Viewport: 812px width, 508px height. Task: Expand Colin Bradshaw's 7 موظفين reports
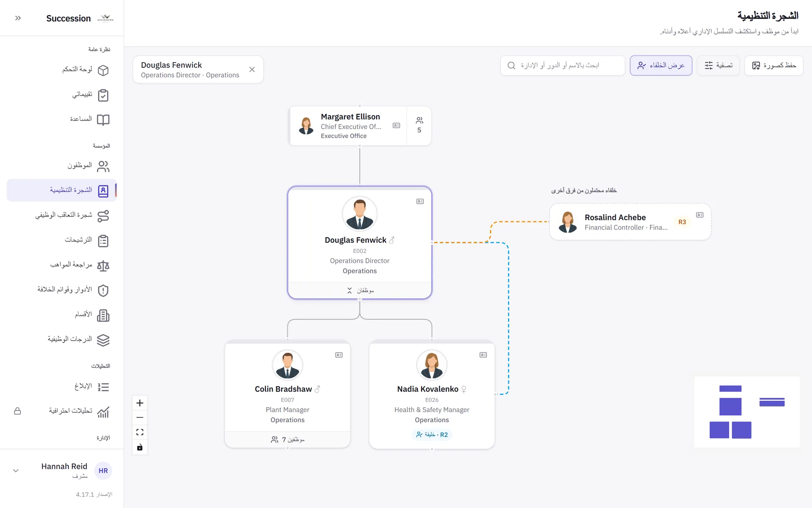[x=287, y=439]
